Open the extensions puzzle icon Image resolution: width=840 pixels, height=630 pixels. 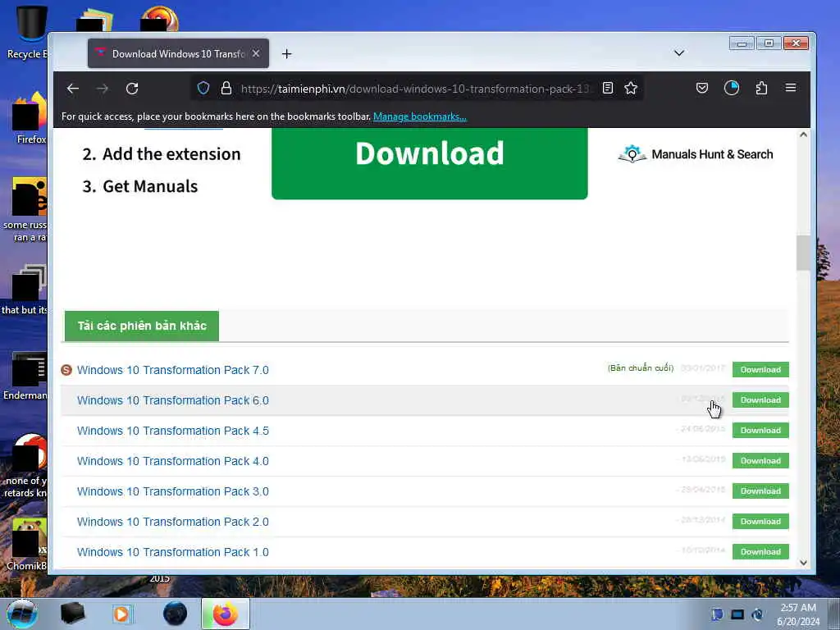(761, 88)
